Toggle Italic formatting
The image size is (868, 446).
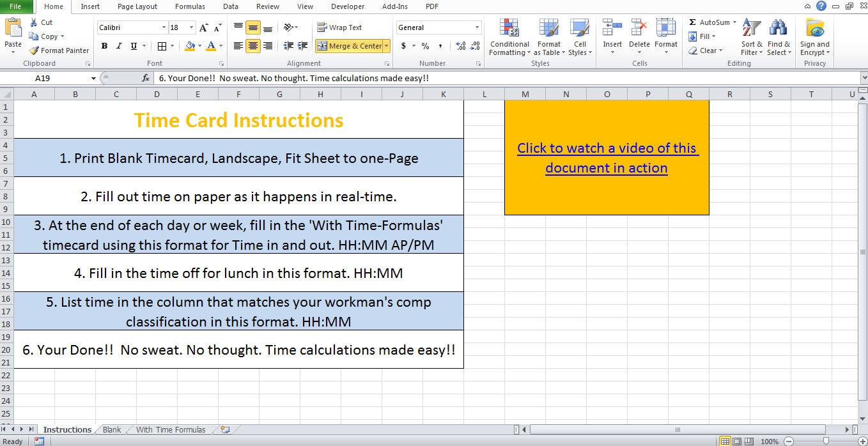coord(119,46)
